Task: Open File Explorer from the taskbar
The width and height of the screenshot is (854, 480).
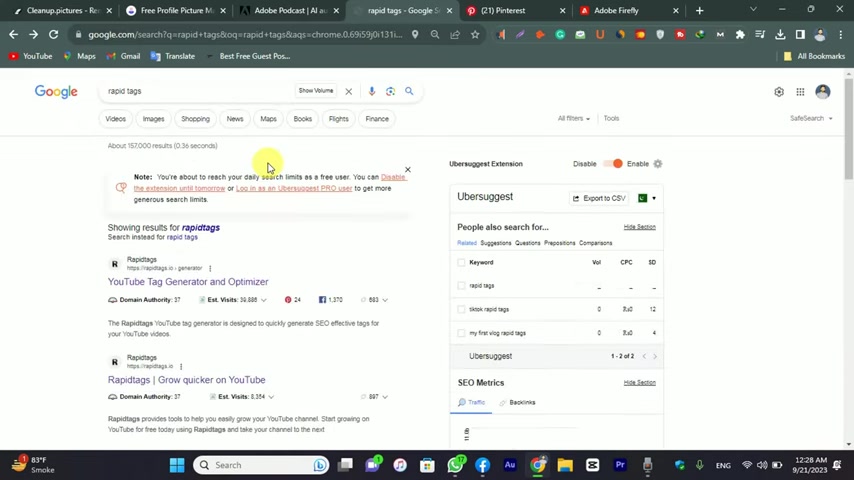Action: (565, 465)
